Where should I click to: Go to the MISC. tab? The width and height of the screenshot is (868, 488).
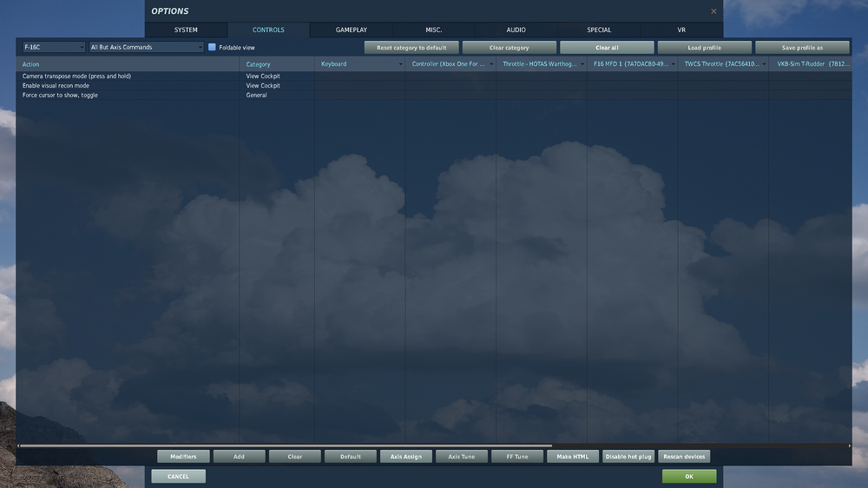(433, 30)
